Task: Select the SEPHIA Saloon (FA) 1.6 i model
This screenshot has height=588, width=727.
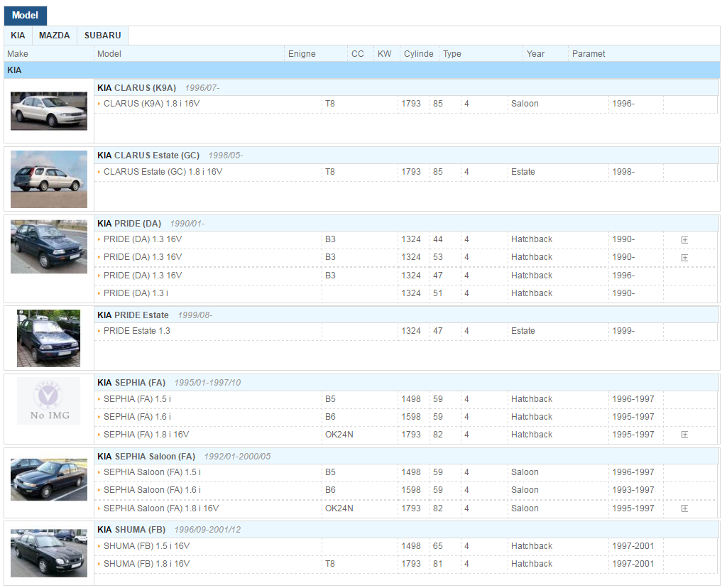Action: pos(152,490)
